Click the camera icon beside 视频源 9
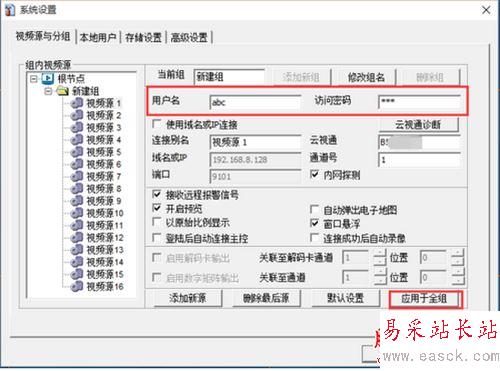Image resolution: width=500 pixels, height=371 pixels. pyautogui.click(x=77, y=201)
